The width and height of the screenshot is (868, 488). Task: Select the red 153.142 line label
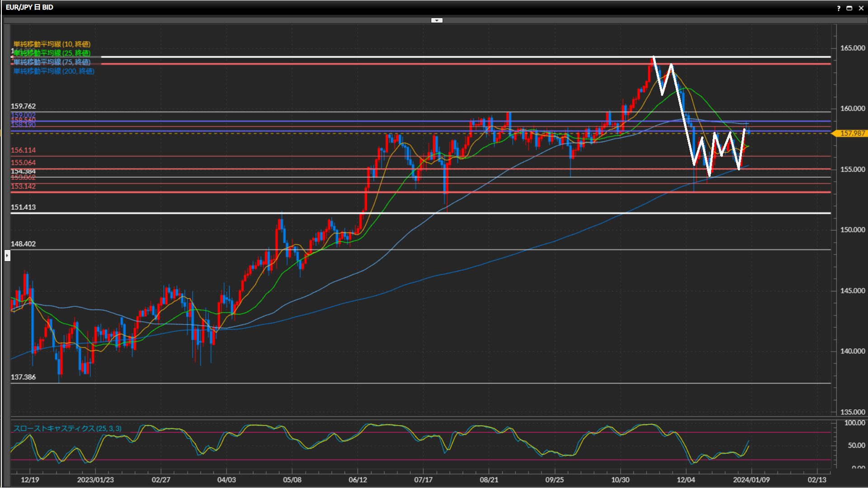[23, 187]
